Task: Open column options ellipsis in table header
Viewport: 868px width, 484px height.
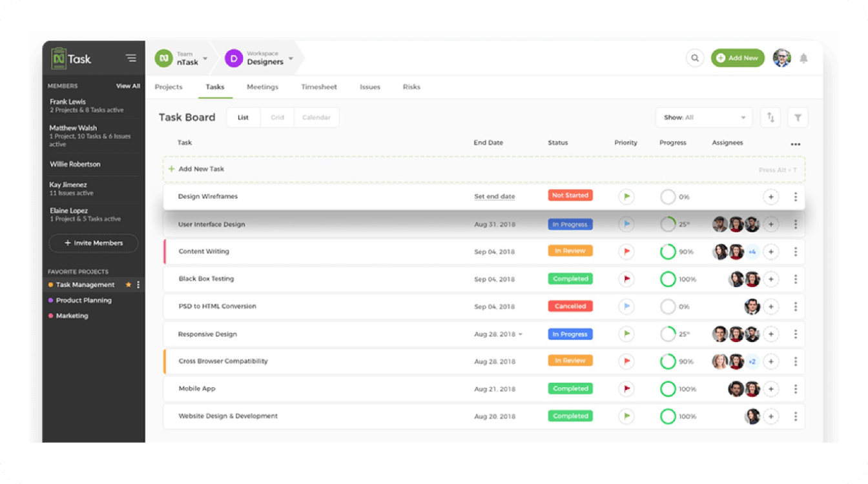Action: (x=795, y=145)
